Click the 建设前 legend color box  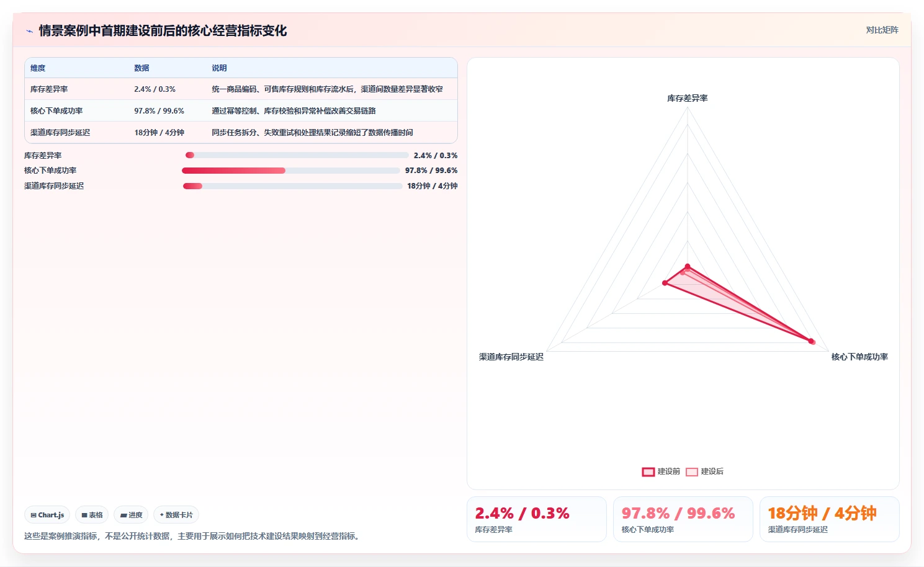point(648,472)
